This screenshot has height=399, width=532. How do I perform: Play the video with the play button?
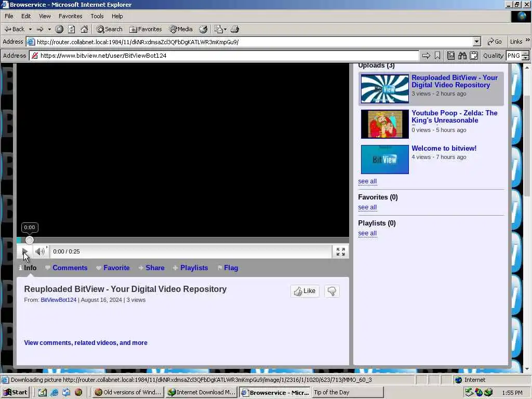25,252
